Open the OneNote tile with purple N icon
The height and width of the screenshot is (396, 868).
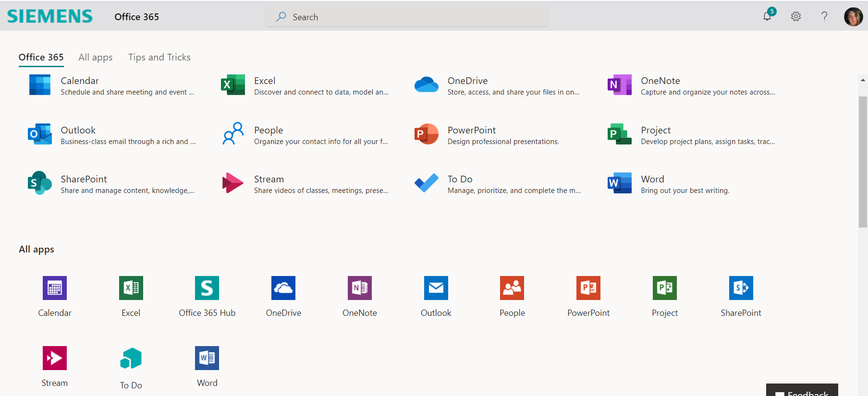pyautogui.click(x=691, y=85)
